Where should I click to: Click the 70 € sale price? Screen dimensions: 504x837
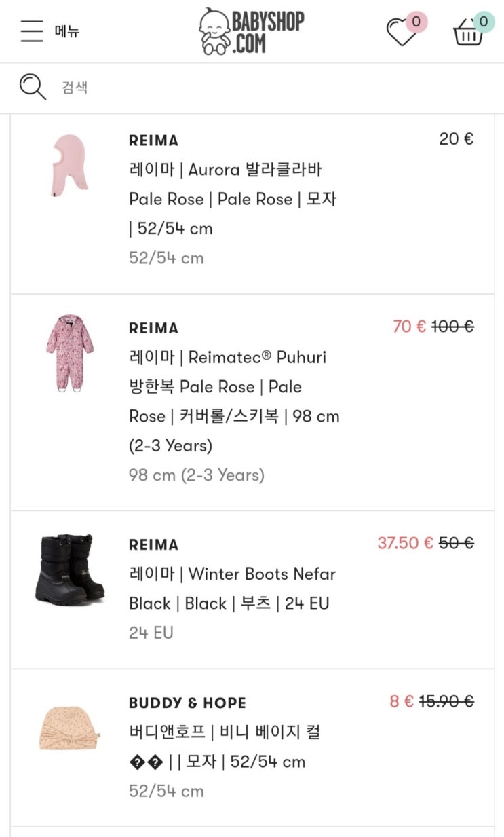point(409,327)
